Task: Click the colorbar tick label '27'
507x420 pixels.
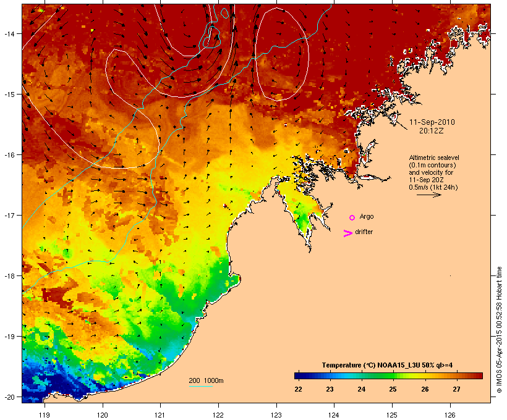Action: pos(456,389)
